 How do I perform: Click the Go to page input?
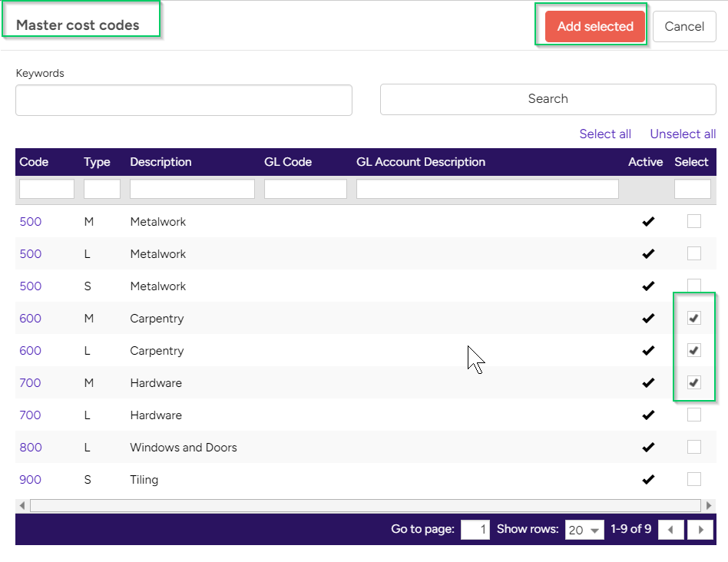[475, 530]
